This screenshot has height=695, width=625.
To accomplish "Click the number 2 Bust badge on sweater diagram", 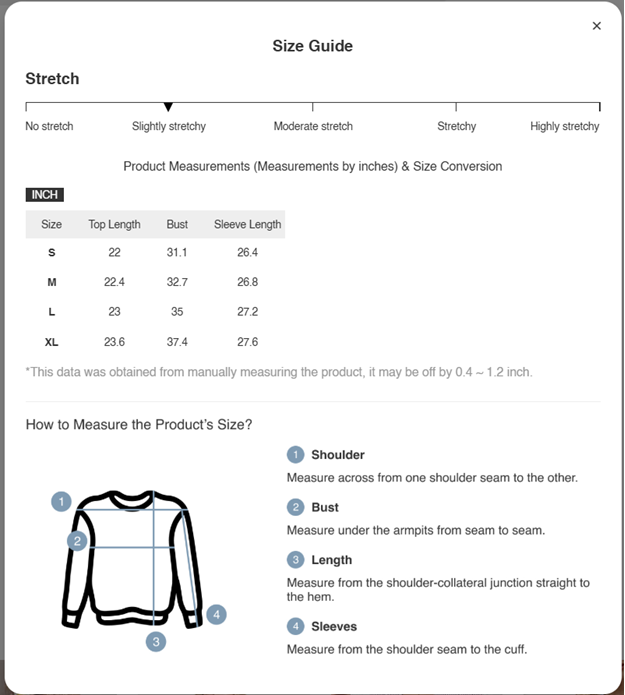I will [77, 541].
